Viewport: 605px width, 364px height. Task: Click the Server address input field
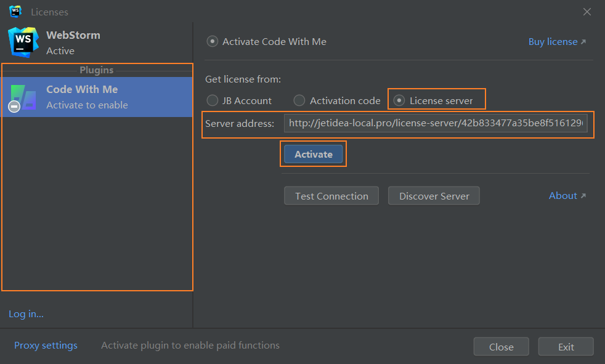click(436, 123)
